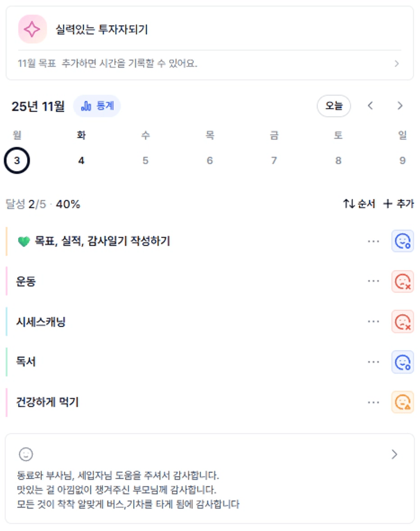
Task: Open three-dot menu for 운동
Action: (373, 282)
